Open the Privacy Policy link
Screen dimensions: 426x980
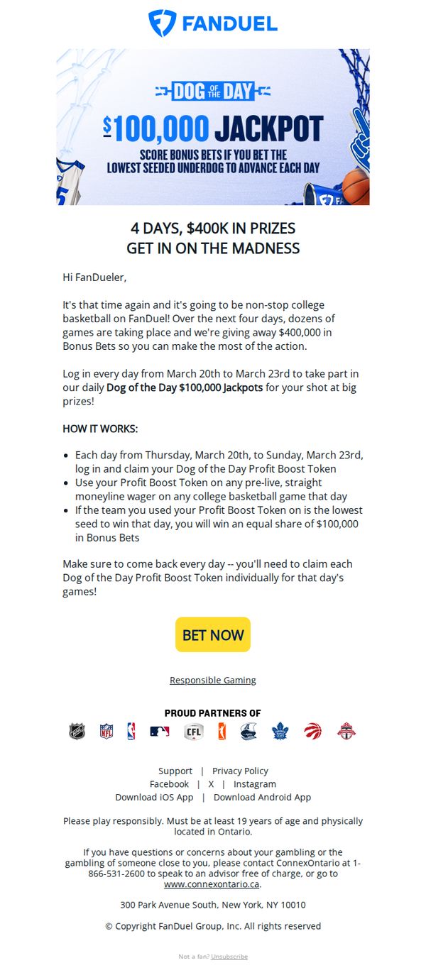coord(240,771)
